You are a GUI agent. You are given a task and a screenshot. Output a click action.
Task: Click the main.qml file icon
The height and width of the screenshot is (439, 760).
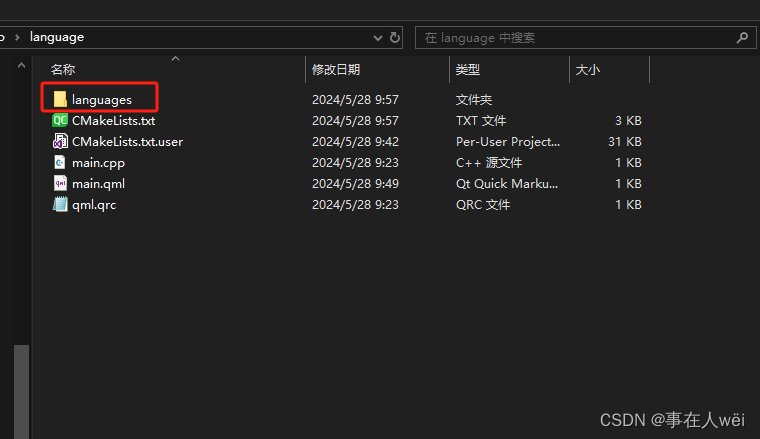tap(60, 183)
